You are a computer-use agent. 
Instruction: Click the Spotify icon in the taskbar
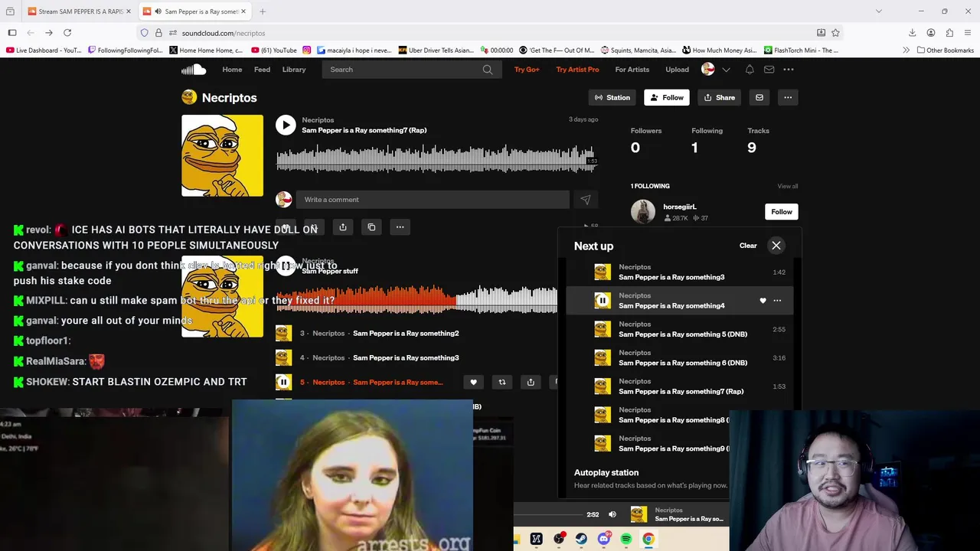pos(626,540)
